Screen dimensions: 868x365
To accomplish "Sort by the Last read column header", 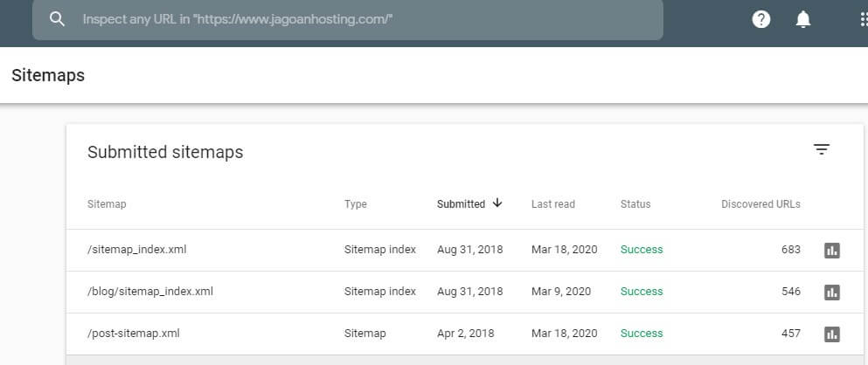I will [x=553, y=204].
